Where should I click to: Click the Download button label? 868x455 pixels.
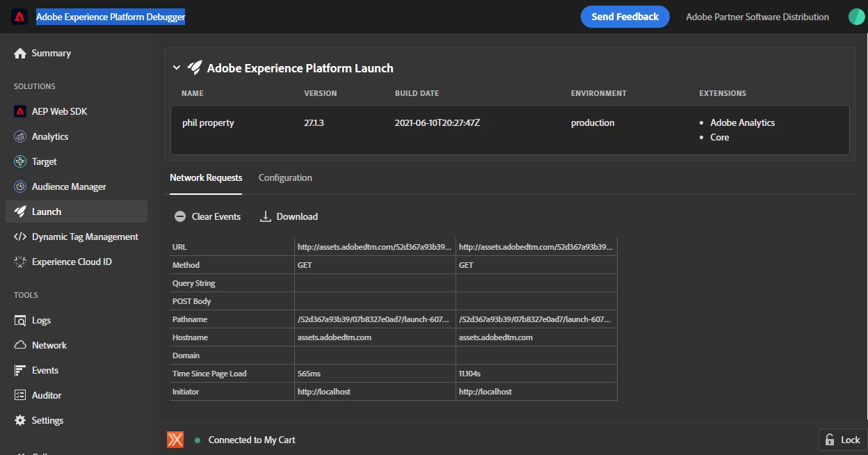click(297, 216)
